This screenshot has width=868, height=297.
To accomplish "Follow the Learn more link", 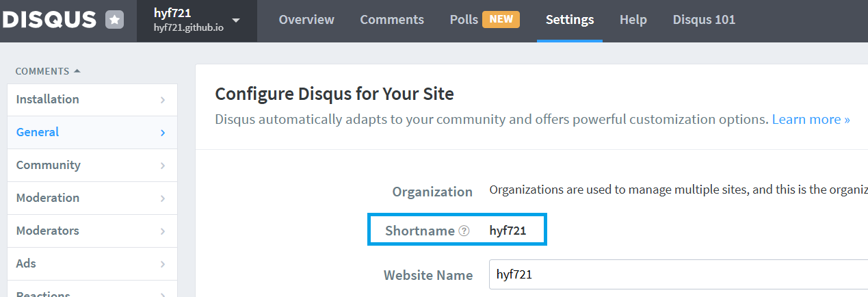I will [811, 119].
